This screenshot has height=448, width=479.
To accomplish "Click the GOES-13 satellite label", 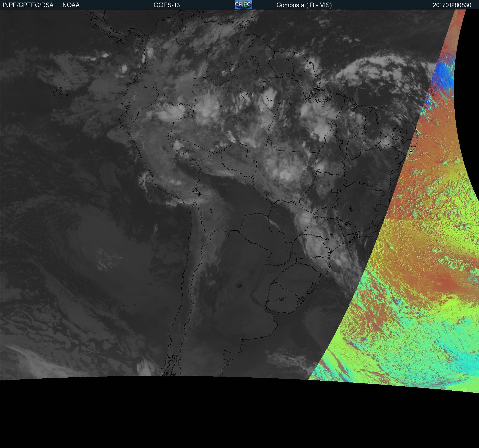I will (167, 5).
